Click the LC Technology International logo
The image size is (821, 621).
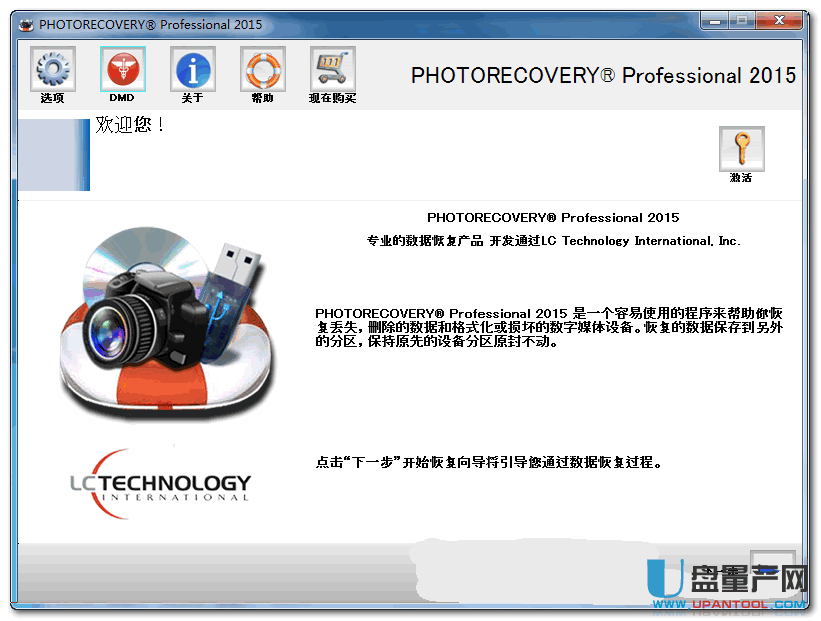[x=160, y=484]
